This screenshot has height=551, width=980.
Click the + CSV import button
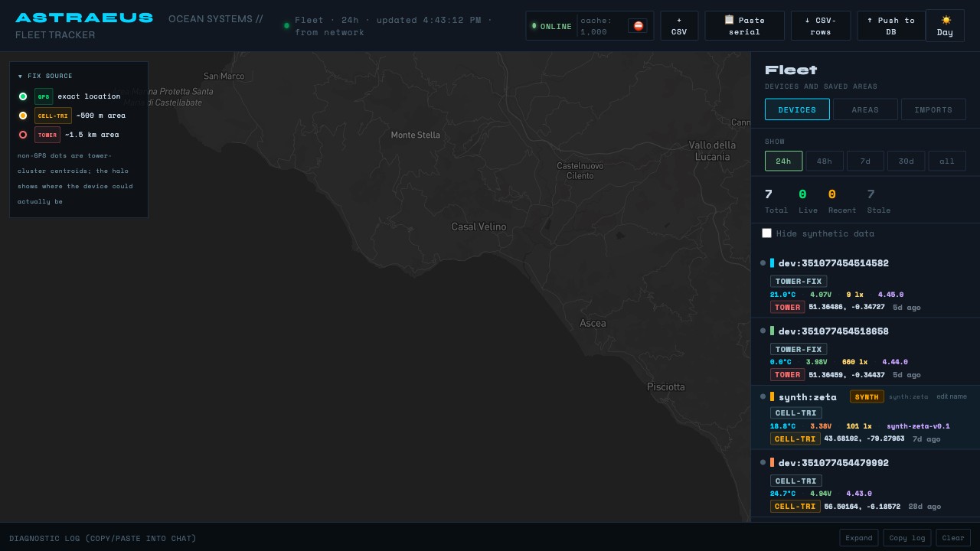point(679,26)
